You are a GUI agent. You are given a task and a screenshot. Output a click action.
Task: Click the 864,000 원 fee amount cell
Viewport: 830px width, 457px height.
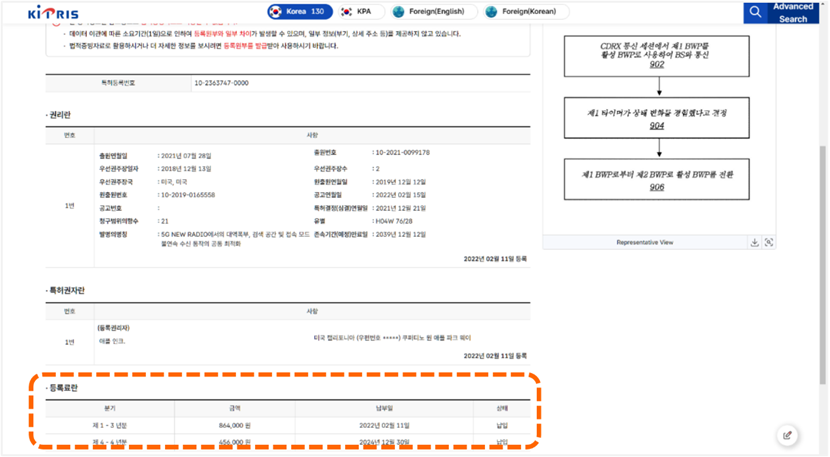234,424
